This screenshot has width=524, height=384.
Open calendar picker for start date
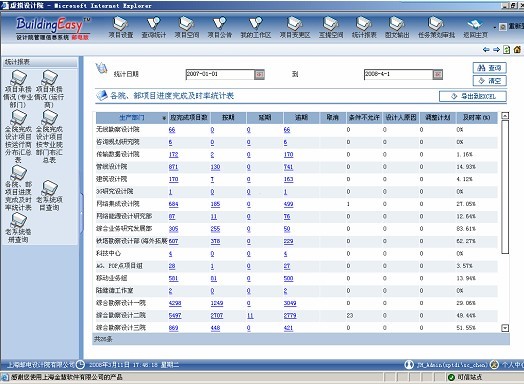[260, 74]
